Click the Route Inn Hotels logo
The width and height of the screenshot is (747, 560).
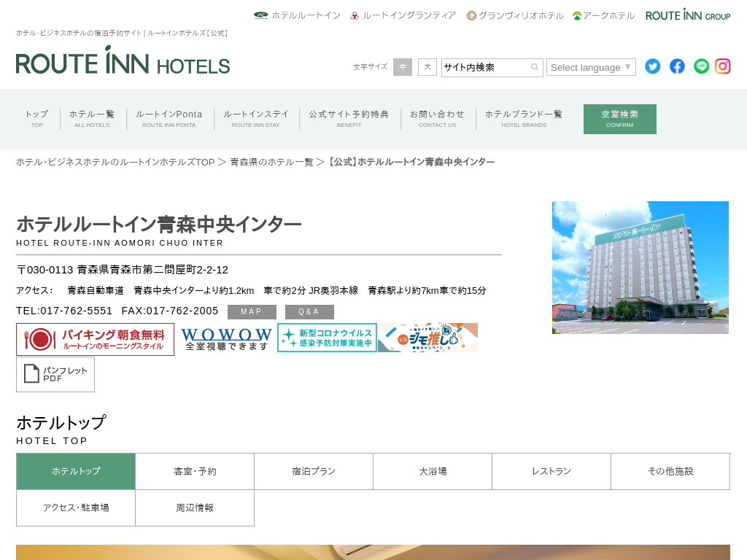(x=123, y=61)
